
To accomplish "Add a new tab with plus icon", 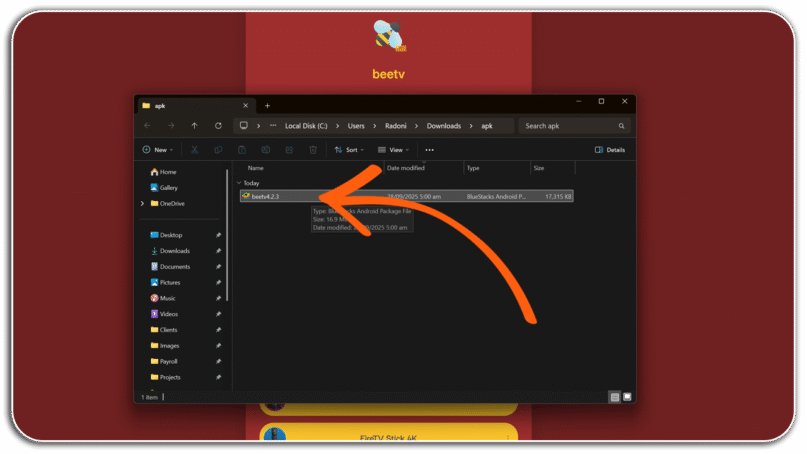I will click(267, 106).
